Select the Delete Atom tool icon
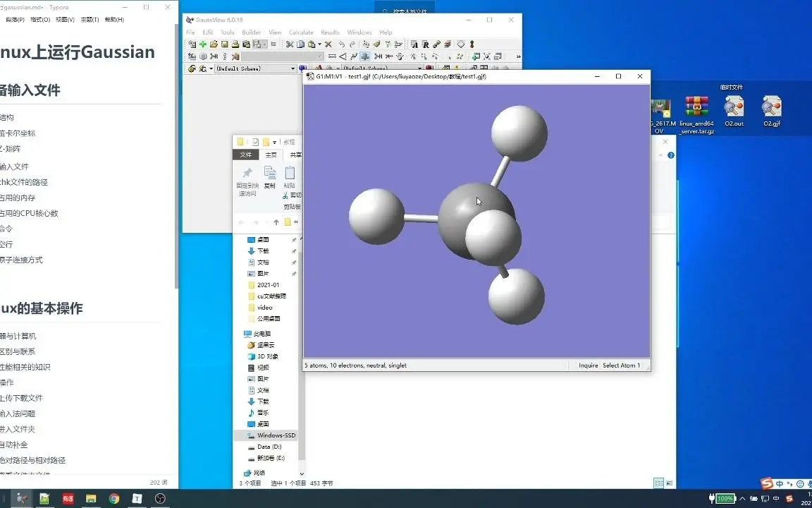 tap(388, 56)
